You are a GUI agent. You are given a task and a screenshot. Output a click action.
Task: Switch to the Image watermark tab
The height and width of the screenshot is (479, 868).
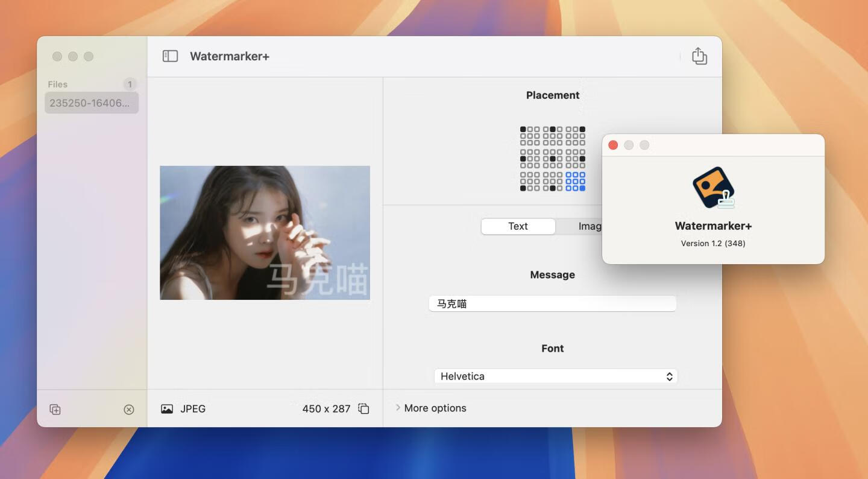pos(579,226)
